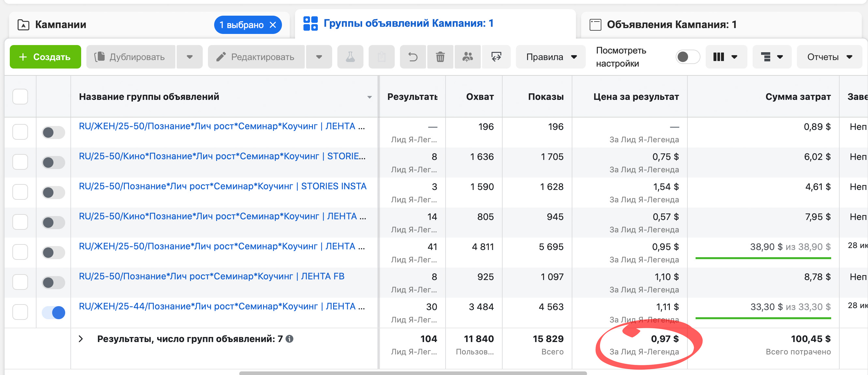Click the green Создать button
Viewport: 868px width, 375px height.
[x=45, y=57]
